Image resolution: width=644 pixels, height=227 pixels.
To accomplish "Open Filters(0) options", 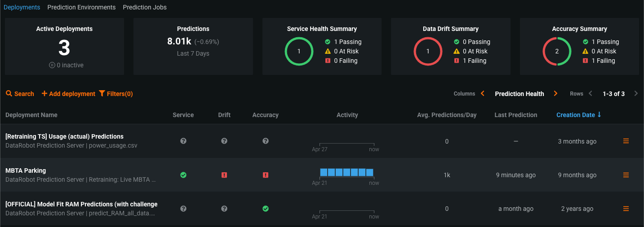I will (116, 94).
